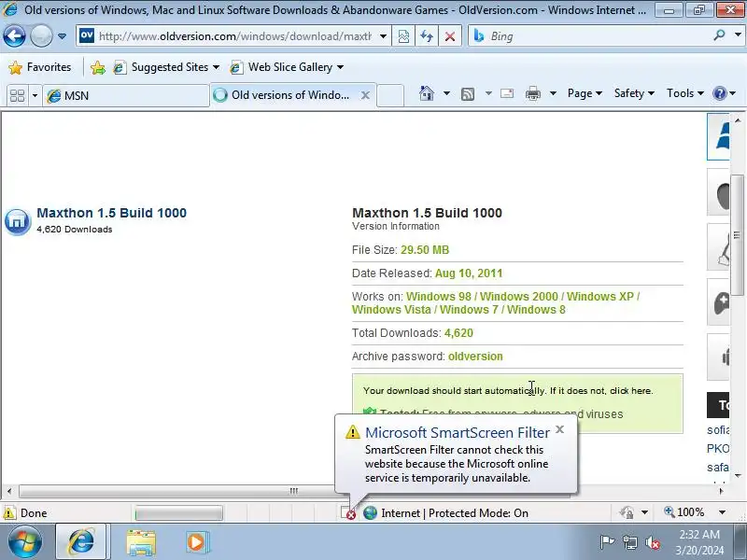Open Windows Explorer from the taskbar

coord(141,542)
